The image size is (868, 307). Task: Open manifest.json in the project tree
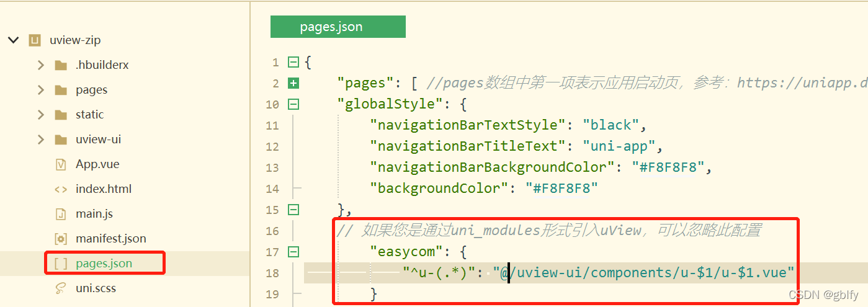click(x=111, y=239)
